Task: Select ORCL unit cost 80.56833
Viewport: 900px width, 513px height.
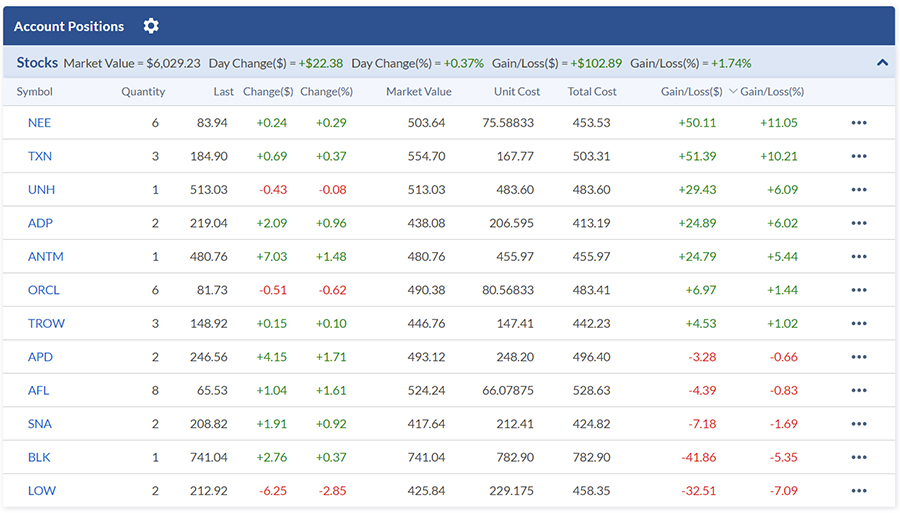Action: (508, 290)
